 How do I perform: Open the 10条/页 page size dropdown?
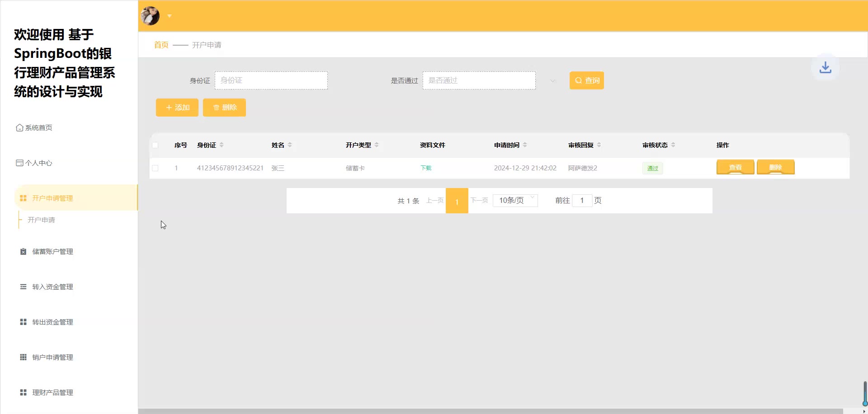point(515,200)
